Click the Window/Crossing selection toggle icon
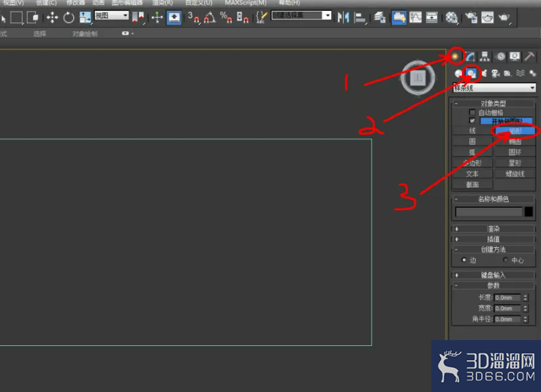 click(32, 17)
